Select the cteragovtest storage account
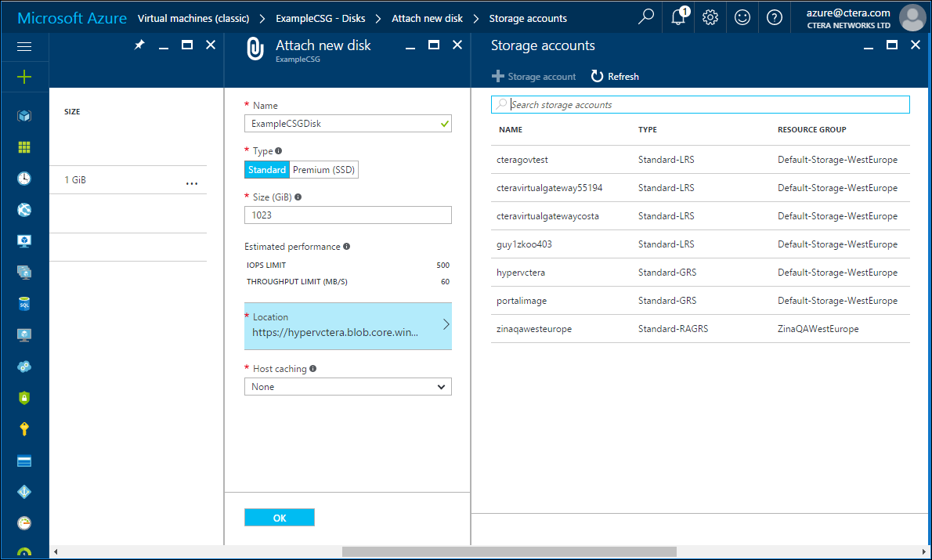Image resolution: width=932 pixels, height=560 pixels. pyautogui.click(x=700, y=159)
